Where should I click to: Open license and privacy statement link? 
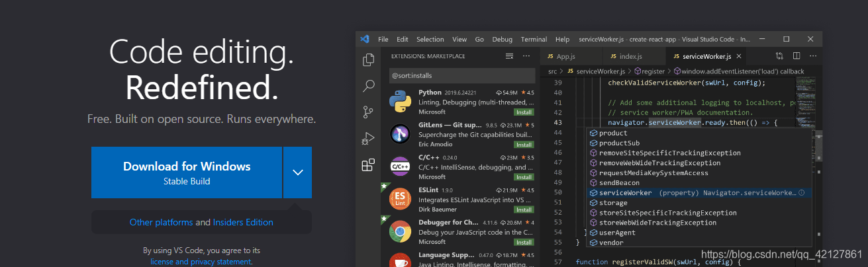(201, 262)
